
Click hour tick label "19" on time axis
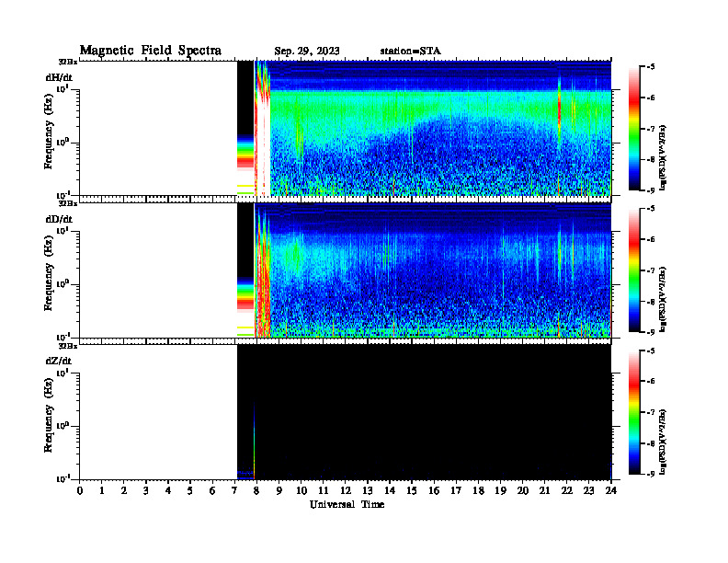[500, 491]
